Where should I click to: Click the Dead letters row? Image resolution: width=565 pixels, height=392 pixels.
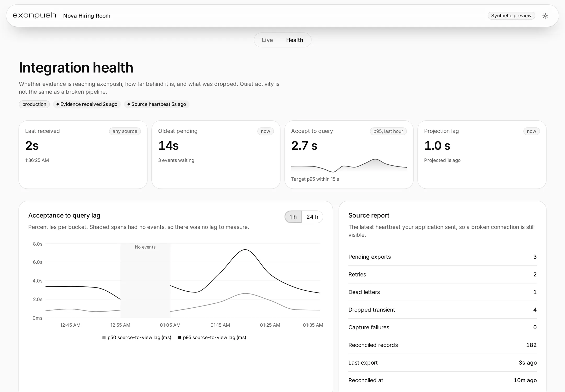tap(443, 292)
